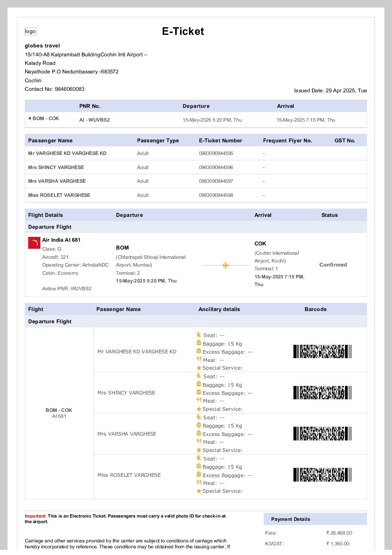The height and width of the screenshot is (555, 392).
Task: Click the logo placeholder image at top
Action: click(x=30, y=32)
